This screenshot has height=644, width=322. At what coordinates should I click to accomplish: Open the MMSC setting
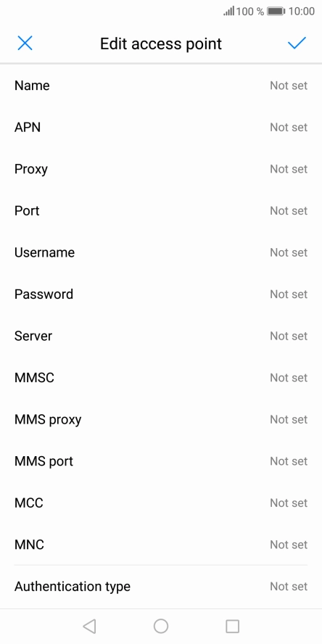point(161,377)
